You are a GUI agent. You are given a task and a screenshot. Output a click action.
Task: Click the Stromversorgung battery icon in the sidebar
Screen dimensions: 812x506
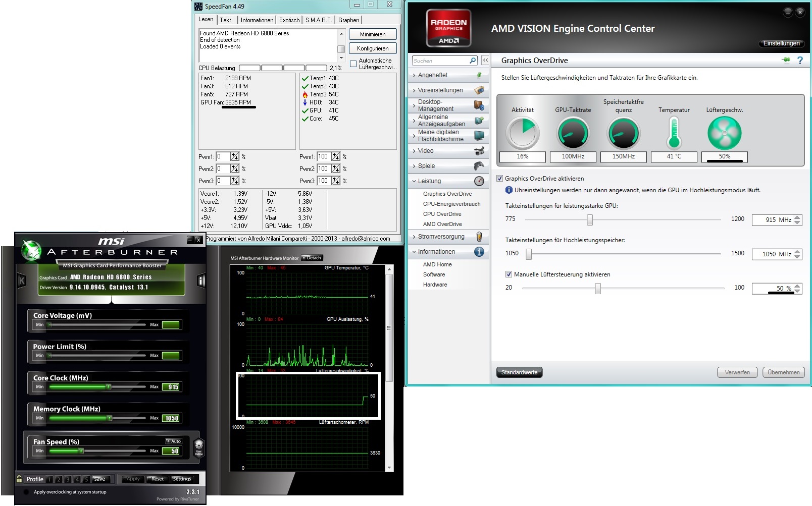pyautogui.click(x=479, y=237)
